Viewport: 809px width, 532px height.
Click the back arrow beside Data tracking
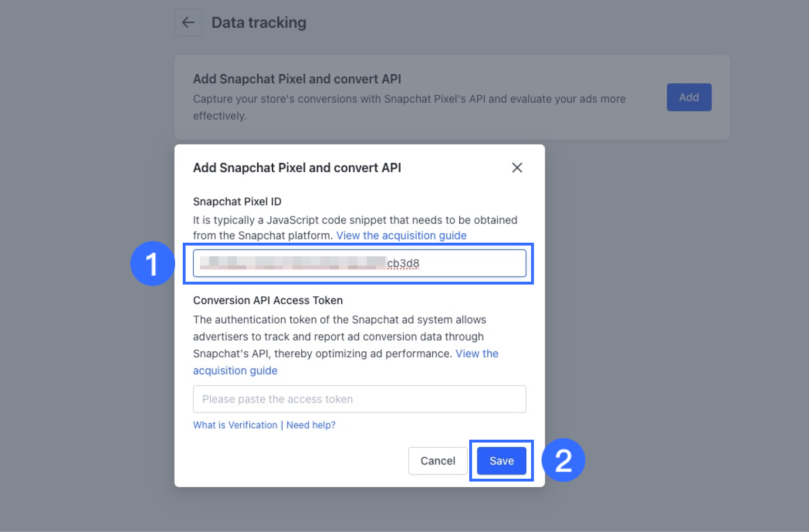click(188, 22)
